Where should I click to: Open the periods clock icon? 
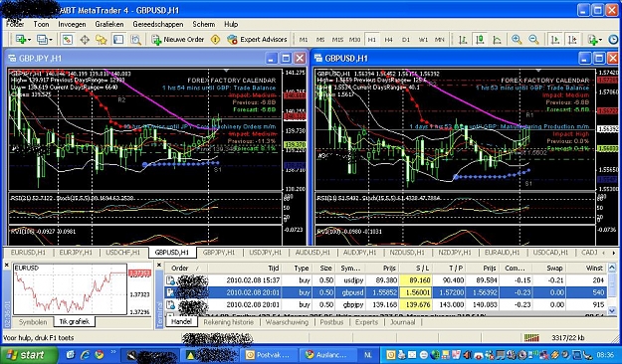613,39
